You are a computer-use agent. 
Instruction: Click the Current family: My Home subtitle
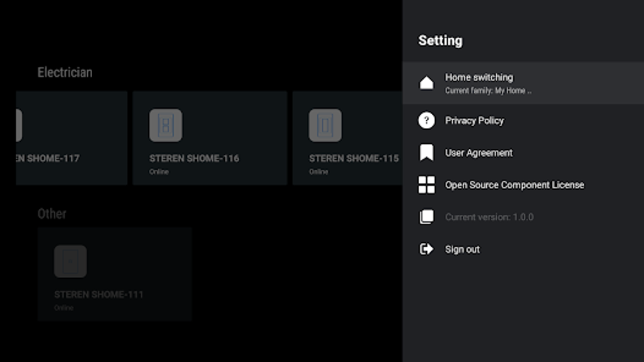pos(488,91)
